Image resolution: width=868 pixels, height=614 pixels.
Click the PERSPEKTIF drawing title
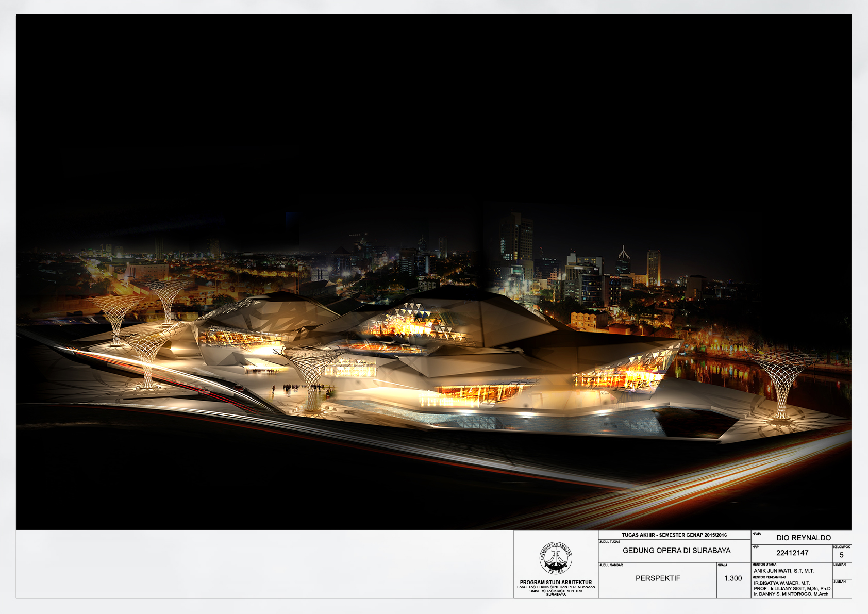coord(658,578)
